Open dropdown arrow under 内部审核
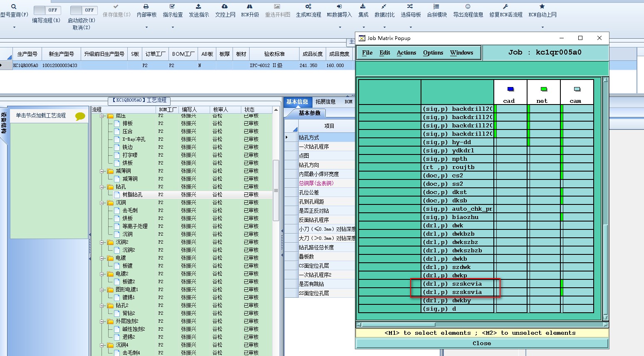 146,27
